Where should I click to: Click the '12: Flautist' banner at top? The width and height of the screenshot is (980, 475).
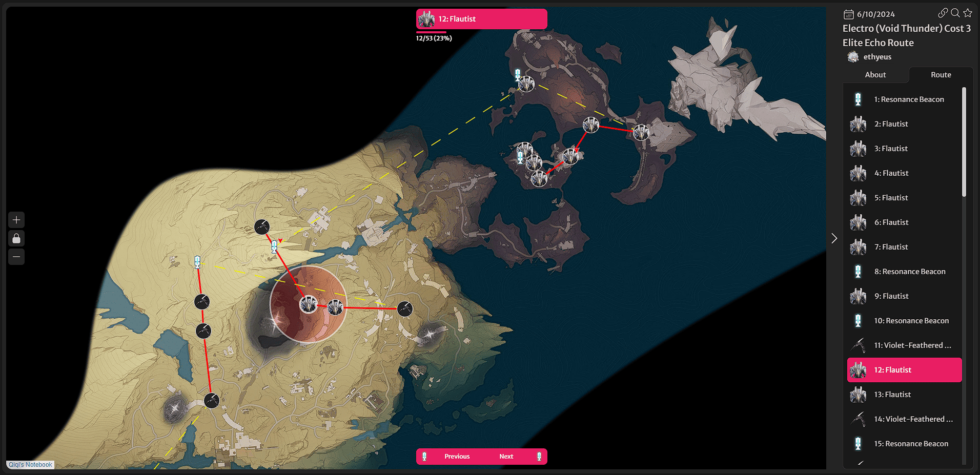pos(482,19)
